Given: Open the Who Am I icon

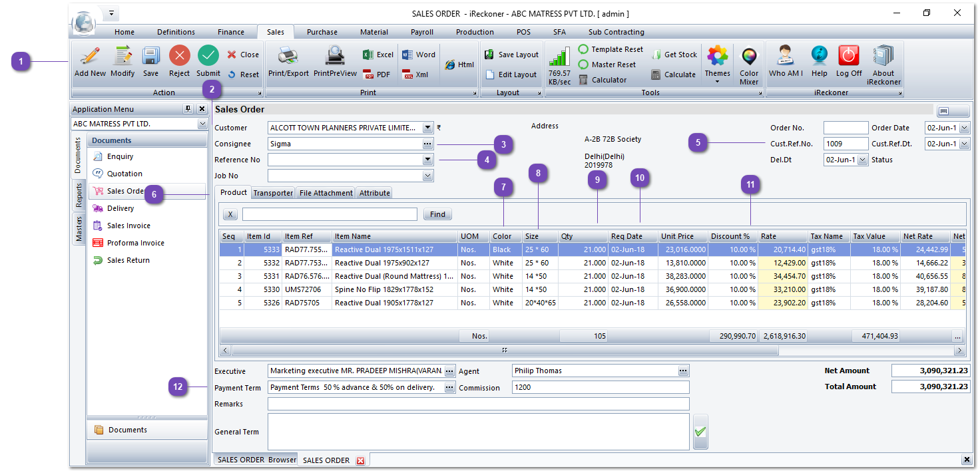Looking at the screenshot, I should 786,57.
